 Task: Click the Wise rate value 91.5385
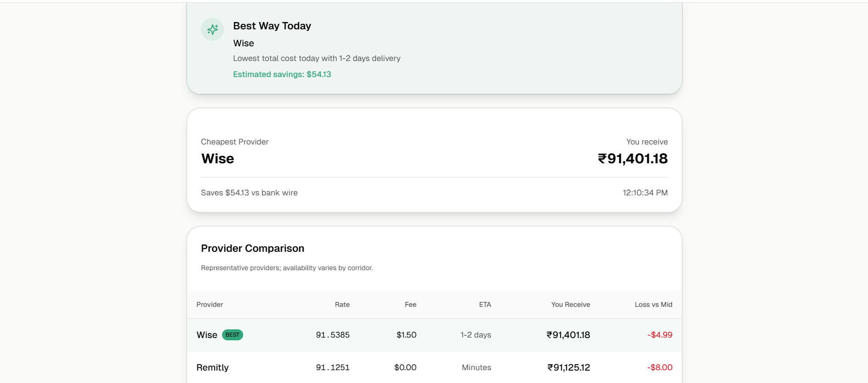click(333, 335)
